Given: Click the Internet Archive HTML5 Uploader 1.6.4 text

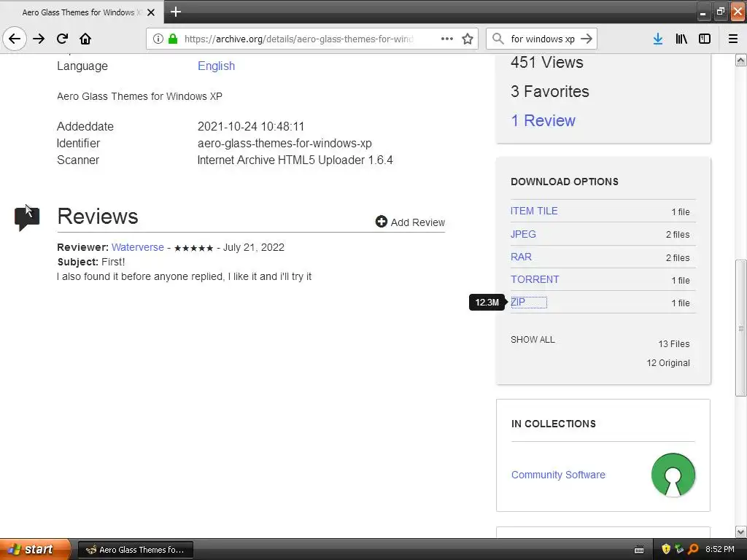Looking at the screenshot, I should tap(295, 160).
